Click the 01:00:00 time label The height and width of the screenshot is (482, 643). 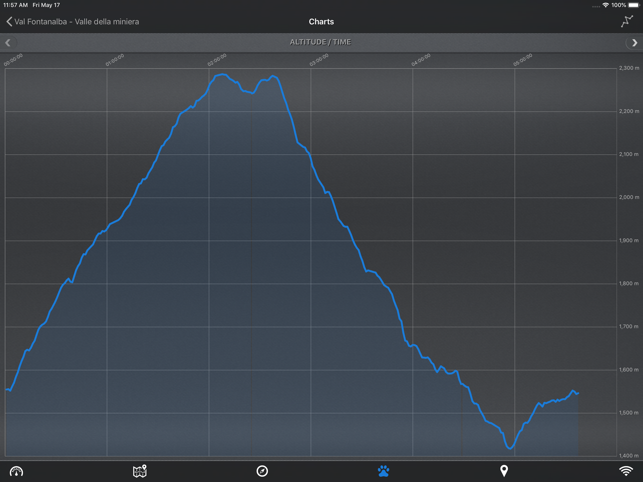115,59
